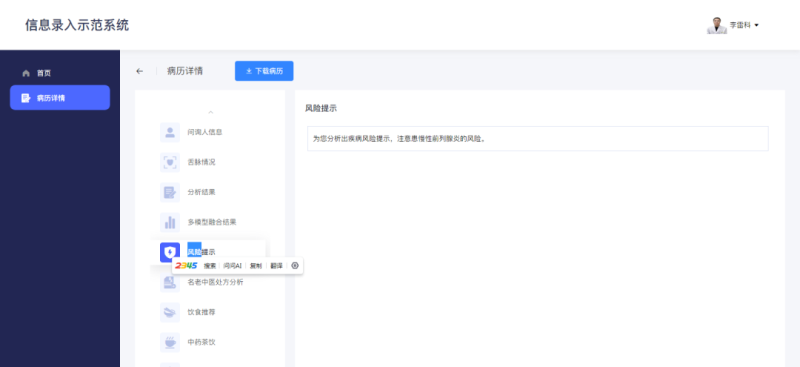The image size is (800, 367).
Task: Select the 中药茶饮 teacup icon
Action: pyautogui.click(x=170, y=342)
